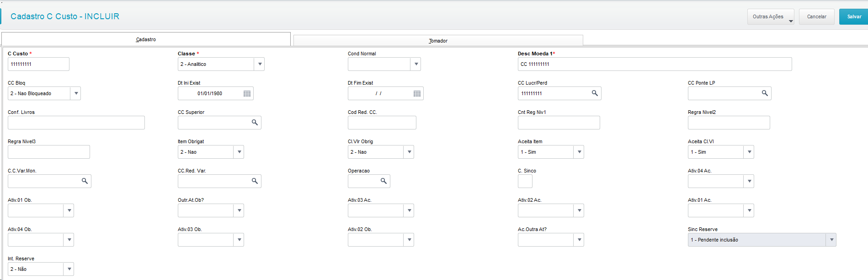Open the Dt Fim Exist calendar picker
The image size is (868, 280).
417,94
